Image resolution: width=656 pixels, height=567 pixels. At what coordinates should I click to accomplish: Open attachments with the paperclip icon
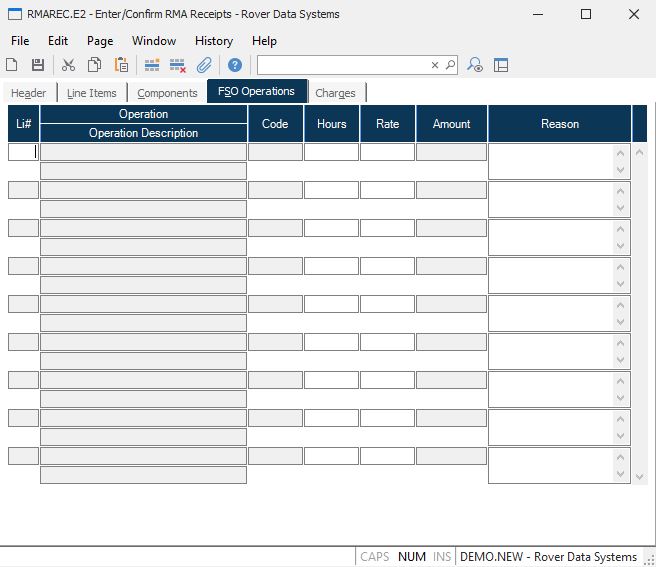[204, 65]
